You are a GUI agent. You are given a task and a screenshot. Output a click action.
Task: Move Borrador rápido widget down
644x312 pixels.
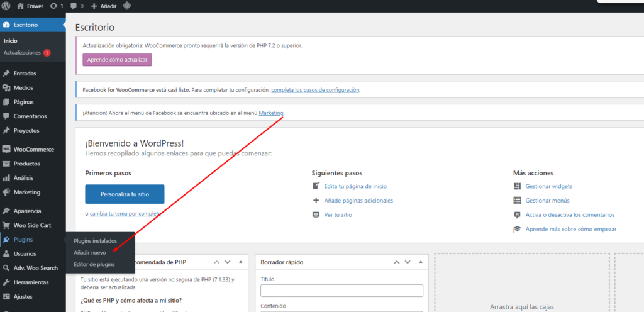tap(408, 262)
